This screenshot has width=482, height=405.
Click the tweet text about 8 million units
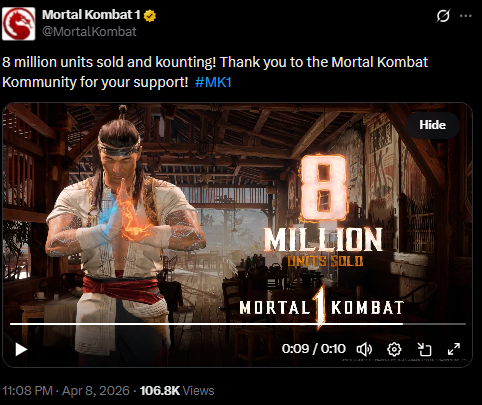(x=215, y=72)
